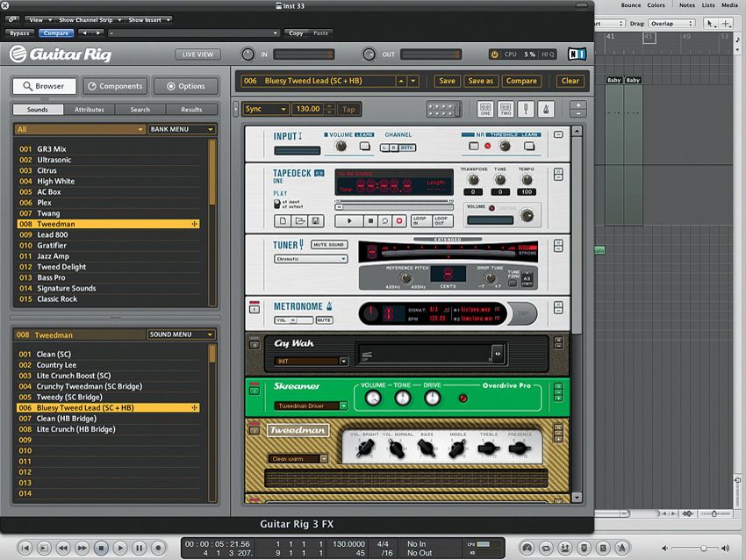This screenshot has width=746, height=560.
Task: Open Show Insert dropdown
Action: pos(148,20)
